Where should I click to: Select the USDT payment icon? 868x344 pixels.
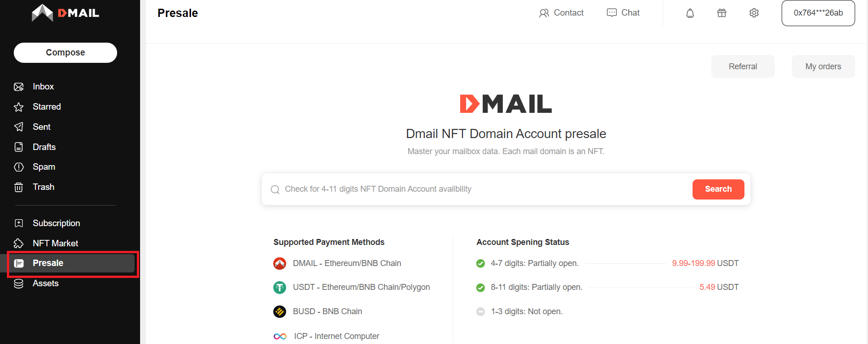click(x=280, y=287)
